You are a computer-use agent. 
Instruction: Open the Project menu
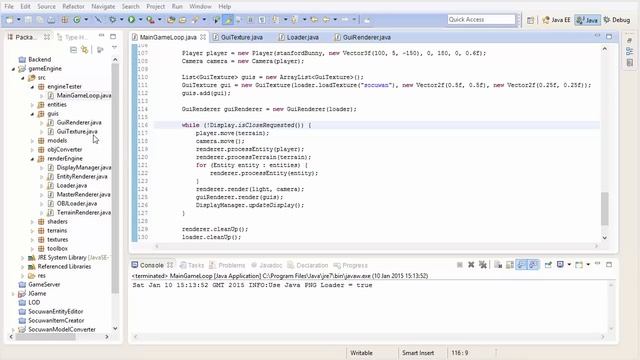(x=156, y=7)
